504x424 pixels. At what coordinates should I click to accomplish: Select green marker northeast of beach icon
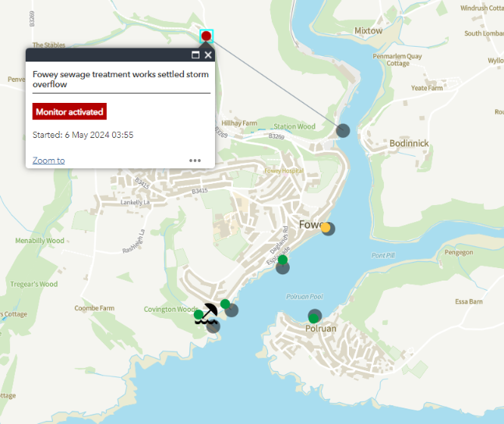pos(225,304)
